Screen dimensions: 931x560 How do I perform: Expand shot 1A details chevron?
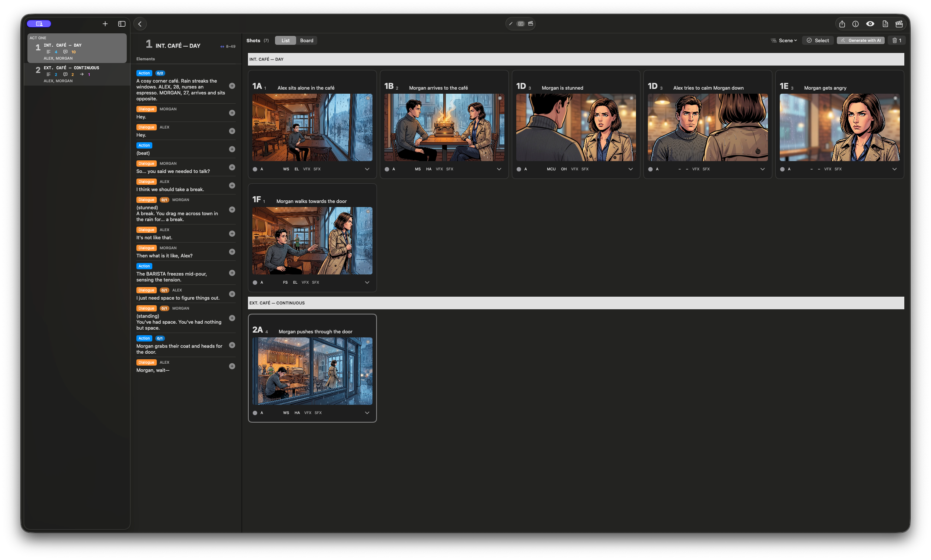click(367, 169)
